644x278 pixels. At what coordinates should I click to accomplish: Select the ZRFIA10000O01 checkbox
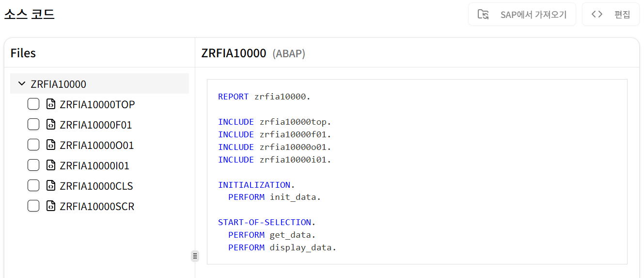33,145
